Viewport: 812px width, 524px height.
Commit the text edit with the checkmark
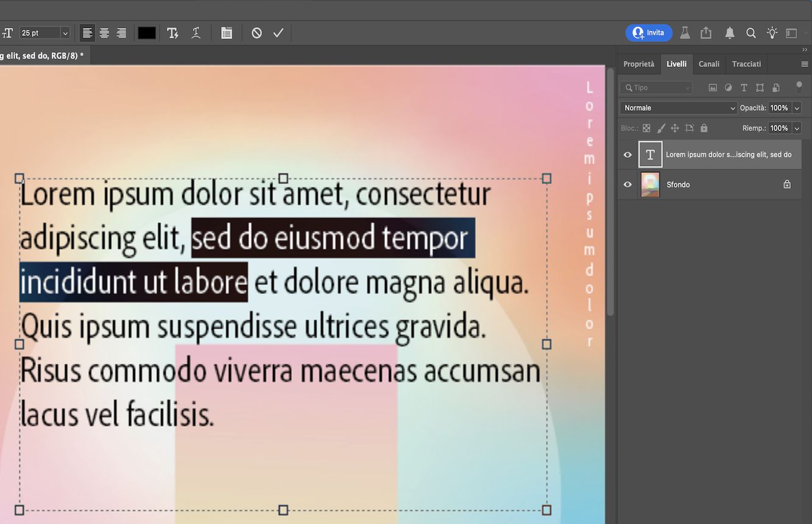click(278, 32)
